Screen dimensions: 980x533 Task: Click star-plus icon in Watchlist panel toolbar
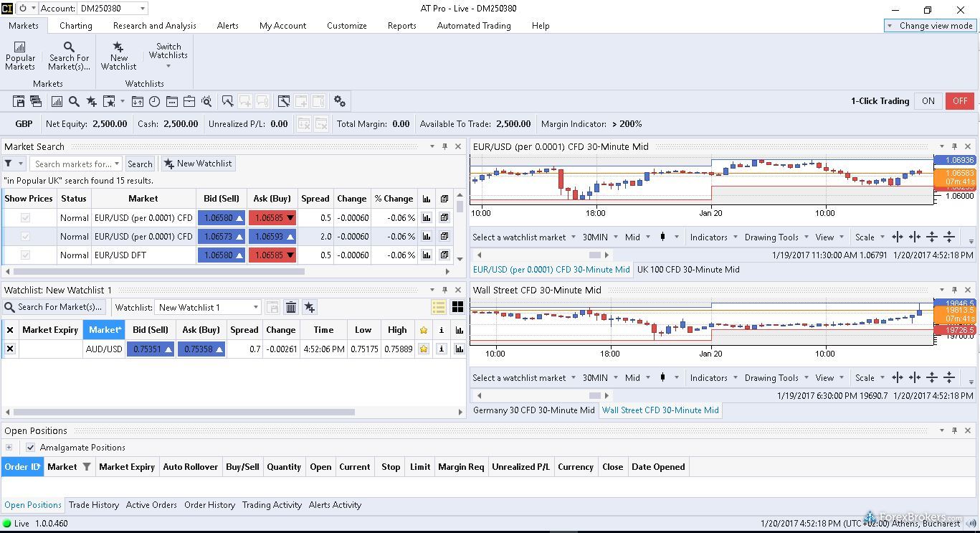(x=310, y=307)
